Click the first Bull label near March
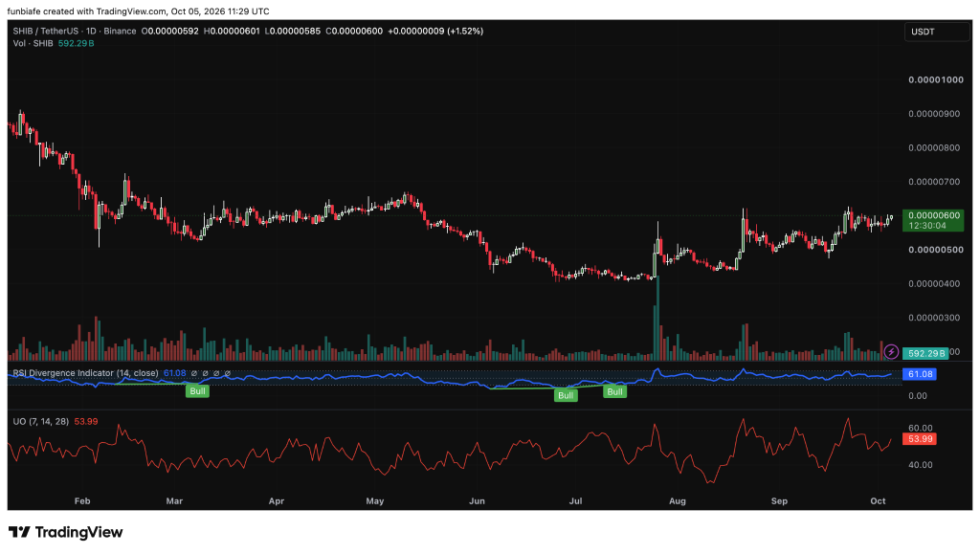Viewport: 980px width, 554px height. click(197, 391)
